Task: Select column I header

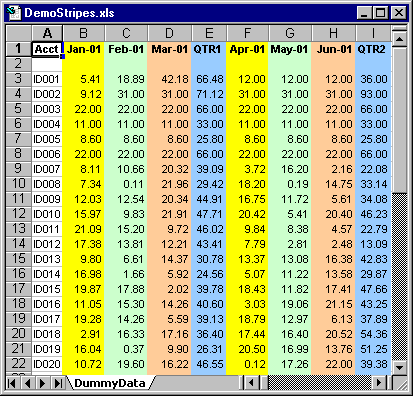Action: 373,33
